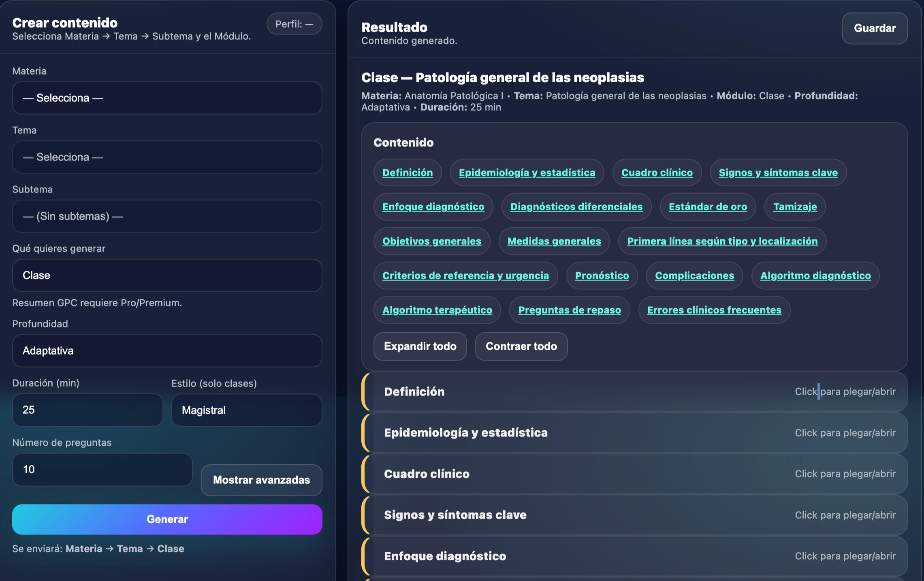Collapse the Cuadro clínico section header
924x581 pixels.
[x=634, y=474]
